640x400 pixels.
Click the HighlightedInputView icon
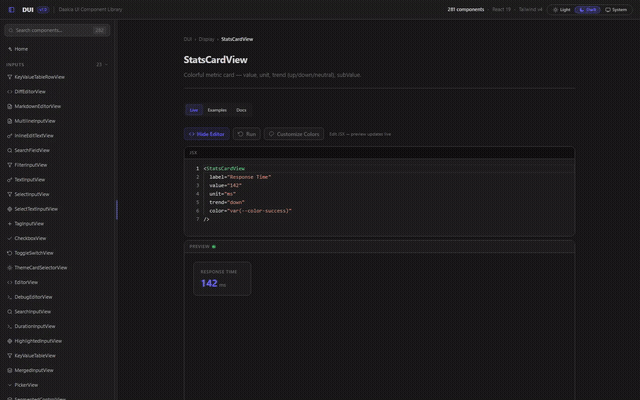pos(10,342)
